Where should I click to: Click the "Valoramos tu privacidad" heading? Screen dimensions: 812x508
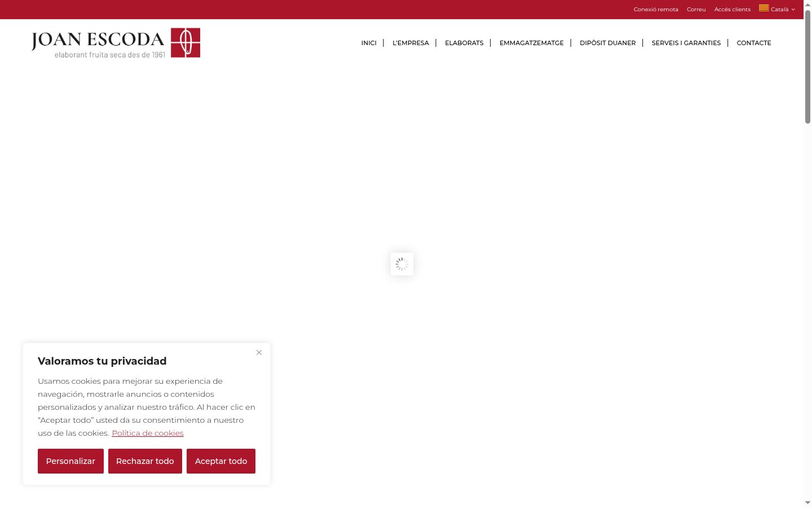102,361
